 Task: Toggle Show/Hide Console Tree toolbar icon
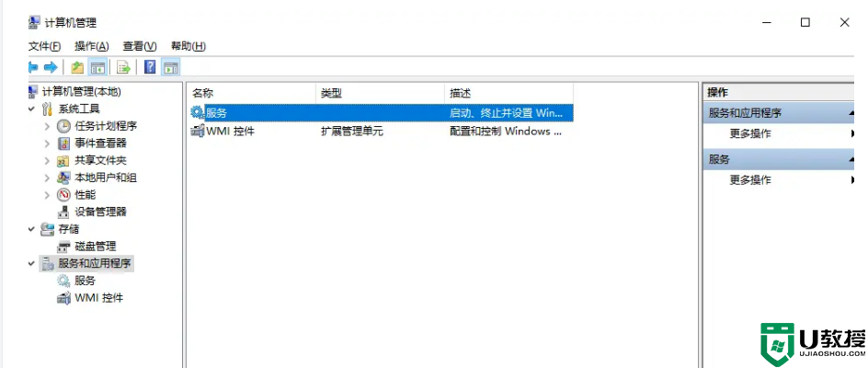coord(97,67)
